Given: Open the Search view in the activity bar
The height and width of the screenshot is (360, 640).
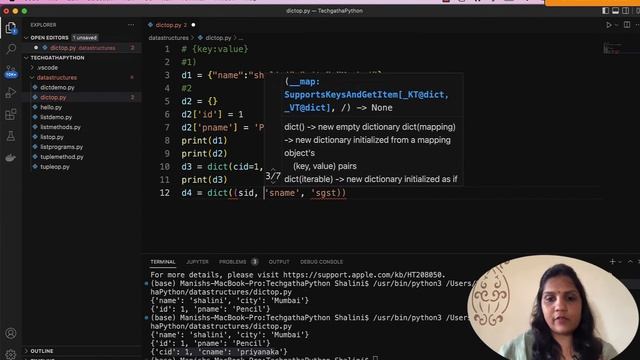Looking at the screenshot, I should [x=11, y=49].
